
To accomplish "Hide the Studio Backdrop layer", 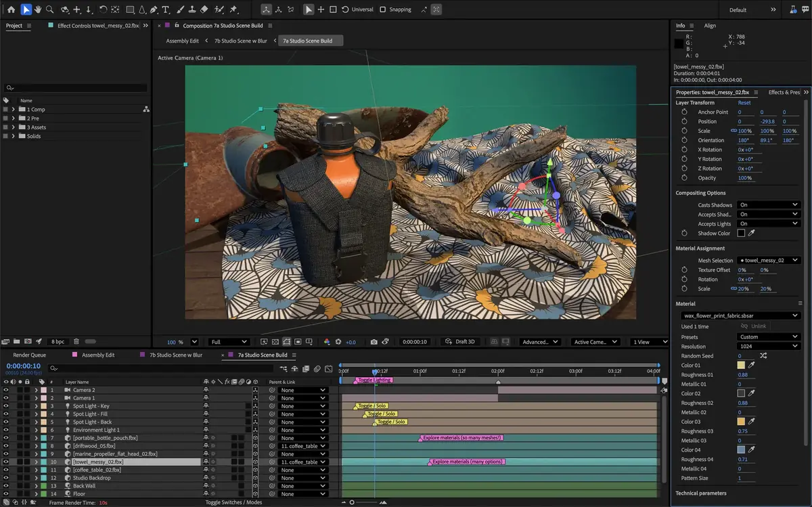I will 5,477.
